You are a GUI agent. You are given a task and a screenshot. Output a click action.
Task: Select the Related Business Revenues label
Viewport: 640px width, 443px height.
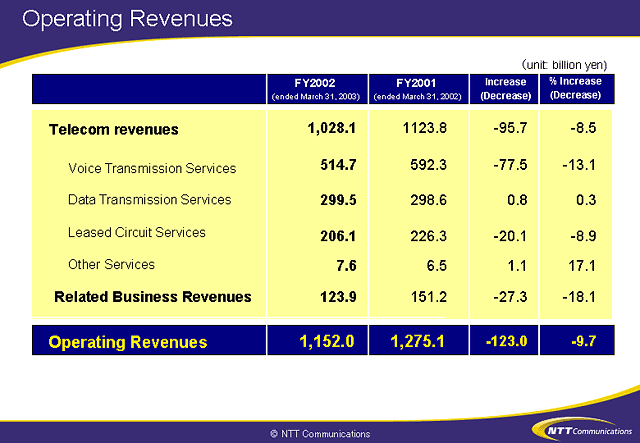pos(153,297)
